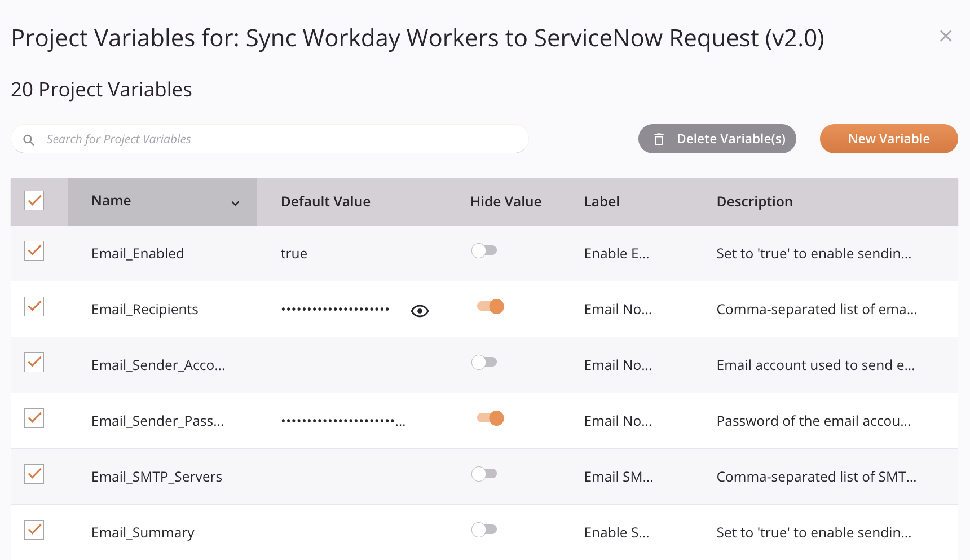Image resolution: width=970 pixels, height=560 pixels.
Task: Open description of Email_Summary row
Action: [x=814, y=532]
